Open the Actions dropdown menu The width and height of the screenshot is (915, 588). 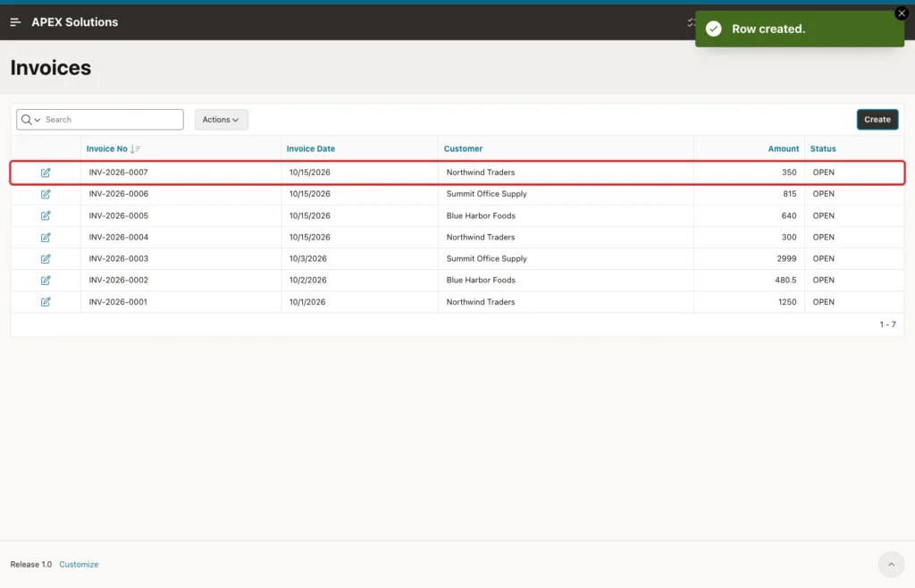(222, 120)
